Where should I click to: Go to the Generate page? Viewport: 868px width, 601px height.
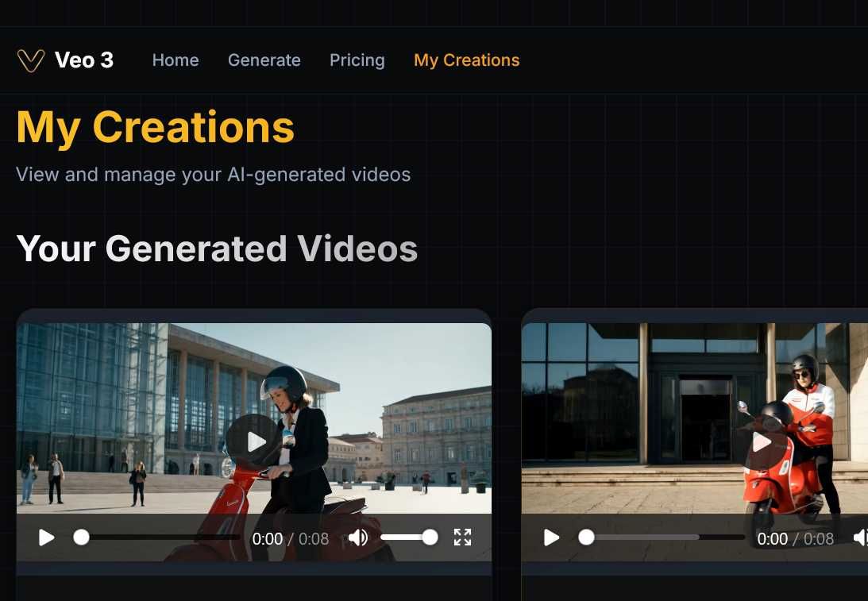[x=264, y=60]
